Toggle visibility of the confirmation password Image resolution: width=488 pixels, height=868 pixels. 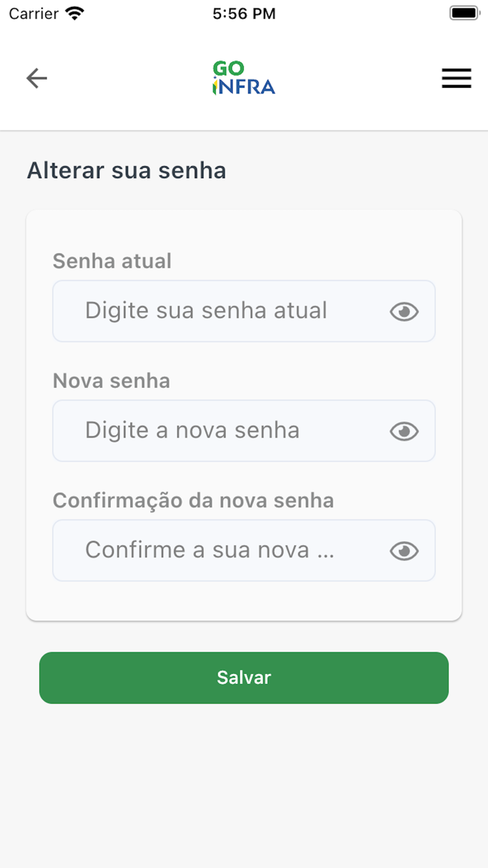click(404, 551)
